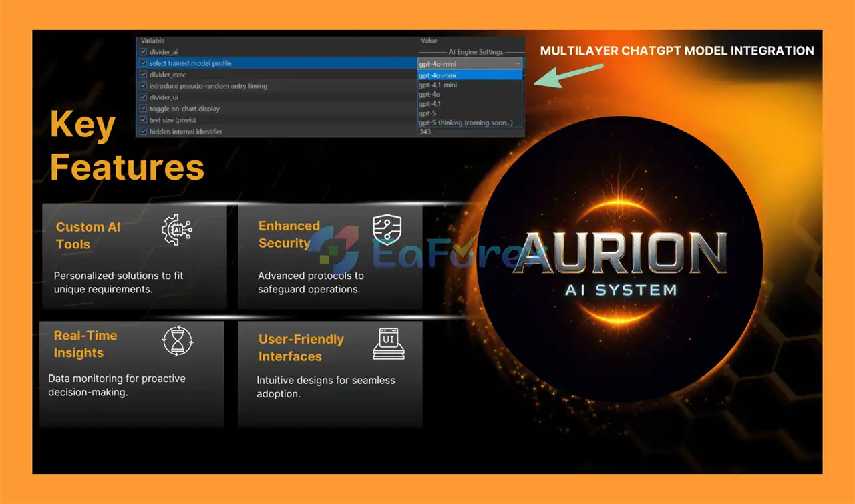The height and width of the screenshot is (504, 855).
Task: Toggle the hidden internal identifier checkbox
Action: 143,132
